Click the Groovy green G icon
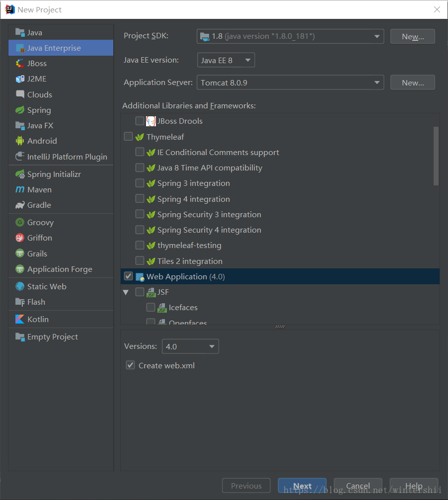The width and height of the screenshot is (448, 500). pyautogui.click(x=20, y=222)
